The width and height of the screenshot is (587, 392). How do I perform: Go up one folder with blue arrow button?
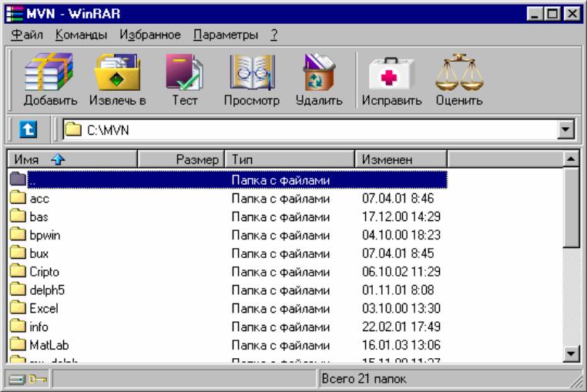[x=28, y=129]
